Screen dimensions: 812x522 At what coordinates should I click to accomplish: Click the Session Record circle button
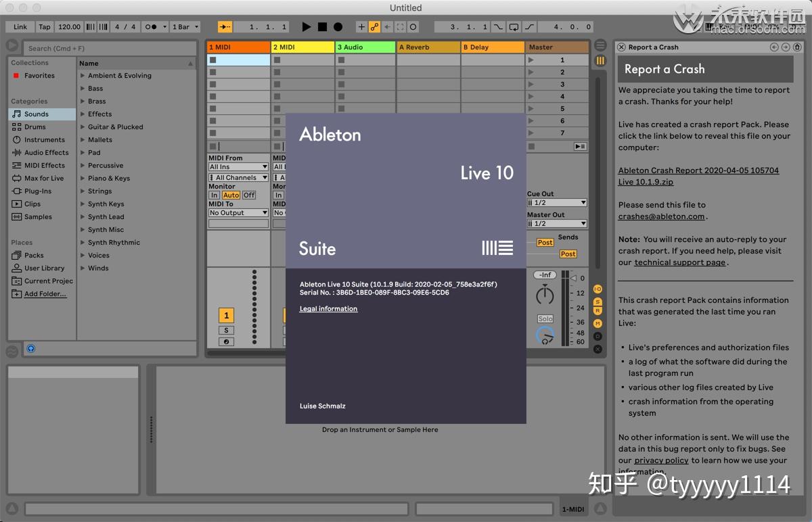(x=413, y=27)
